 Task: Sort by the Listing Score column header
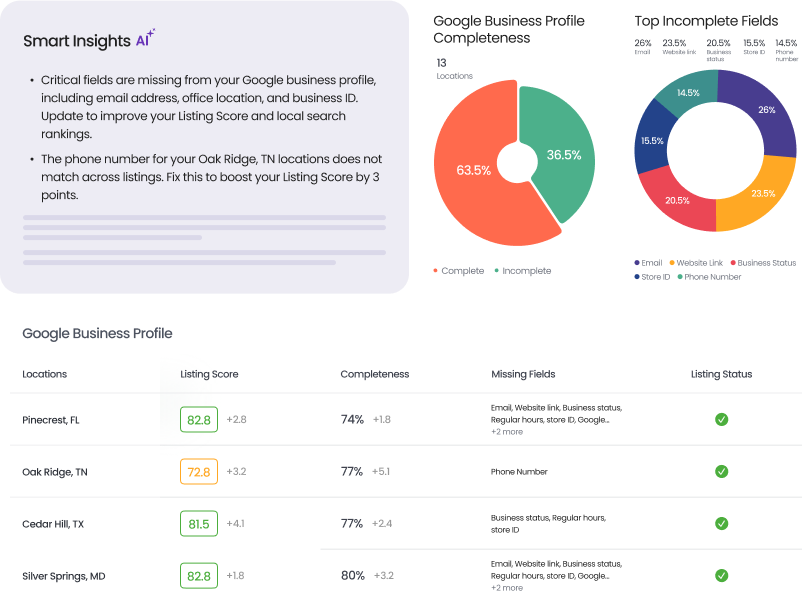[209, 374]
